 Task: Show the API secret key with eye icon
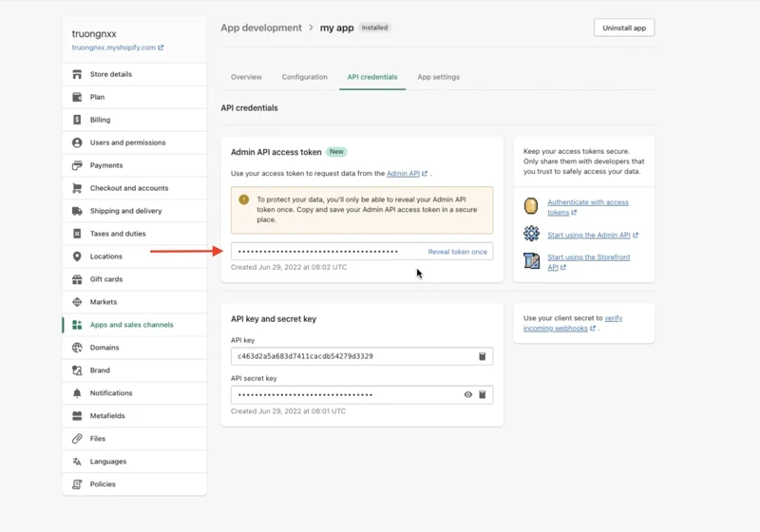point(467,394)
